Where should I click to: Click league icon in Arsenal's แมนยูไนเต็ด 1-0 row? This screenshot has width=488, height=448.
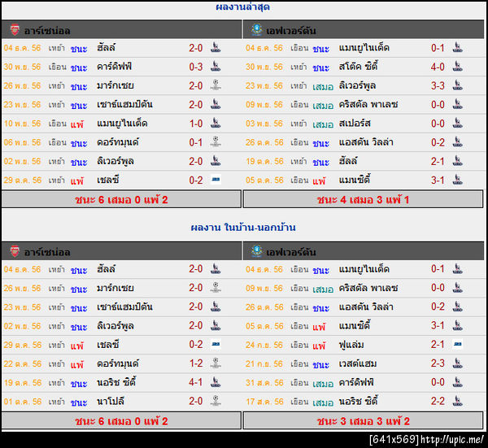pos(216,123)
